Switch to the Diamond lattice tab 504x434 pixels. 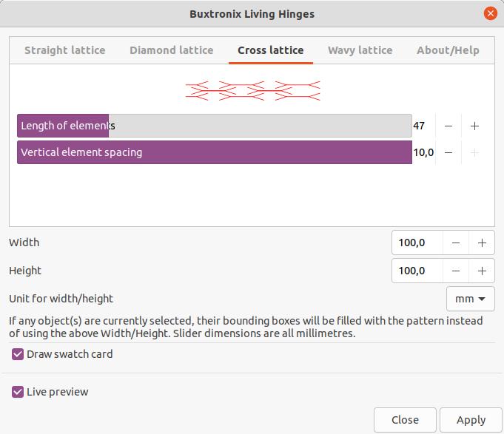tap(171, 50)
